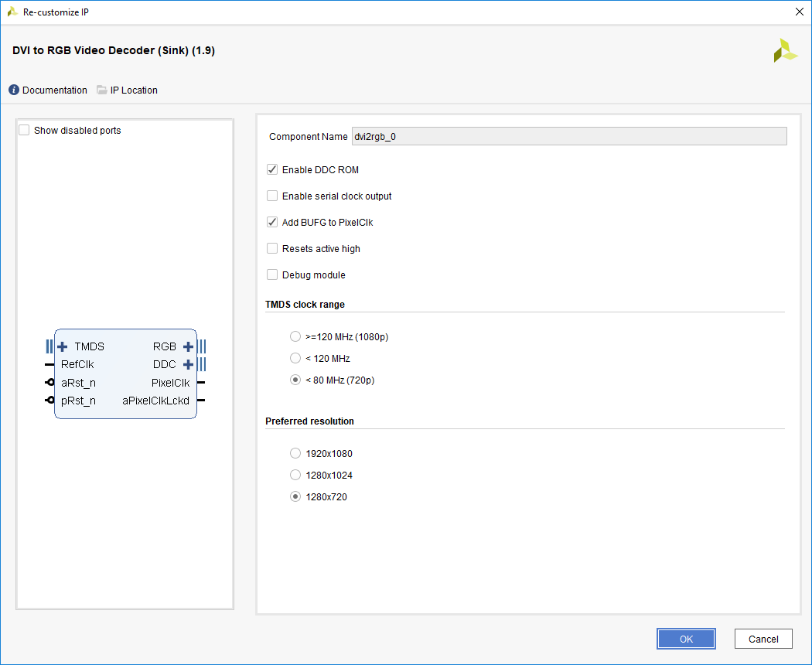Screen dimensions: 812x665
Task: Expand the DDC interface plus icon
Action: tap(189, 365)
